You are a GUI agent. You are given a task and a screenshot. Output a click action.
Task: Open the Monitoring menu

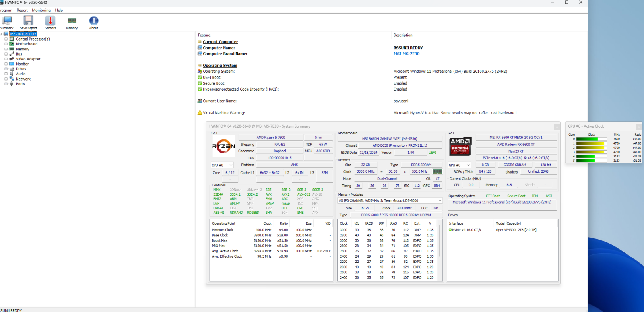coord(41,10)
